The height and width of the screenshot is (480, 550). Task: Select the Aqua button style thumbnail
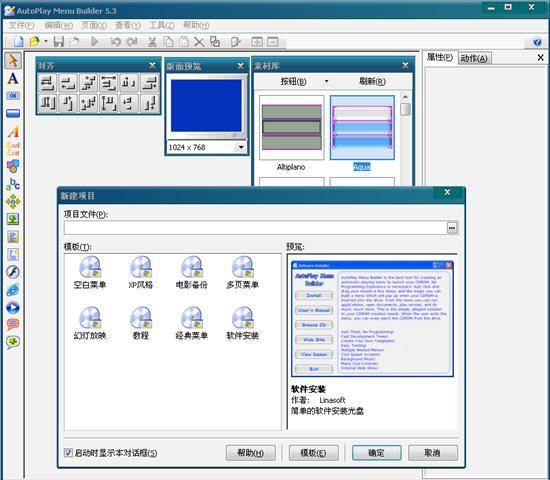tap(362, 128)
